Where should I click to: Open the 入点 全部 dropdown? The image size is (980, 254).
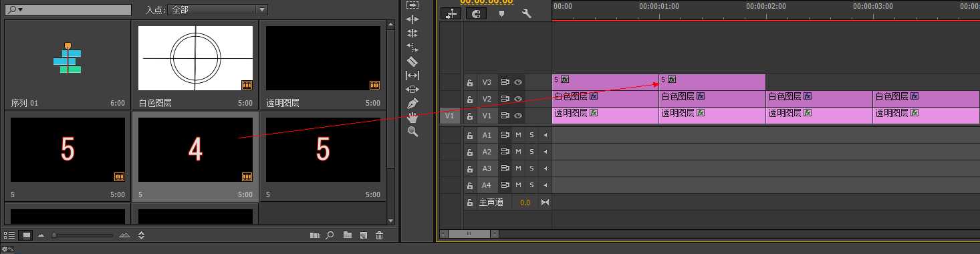click(217, 10)
